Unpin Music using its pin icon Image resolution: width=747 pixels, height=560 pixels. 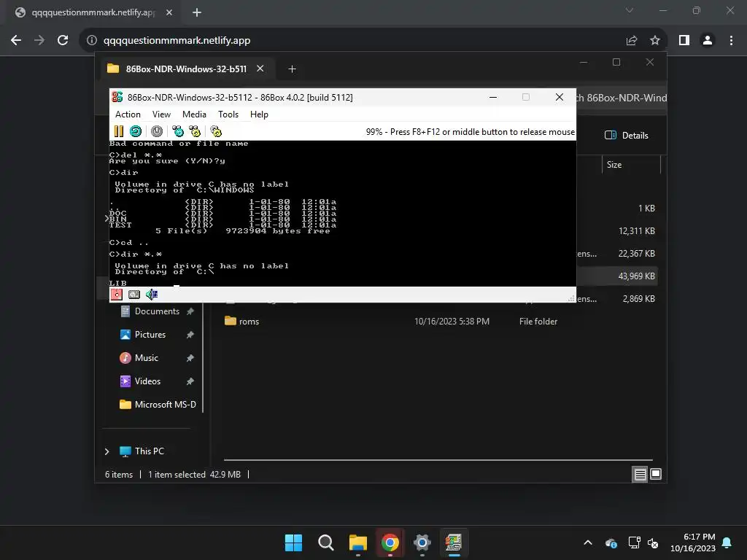coord(190,358)
